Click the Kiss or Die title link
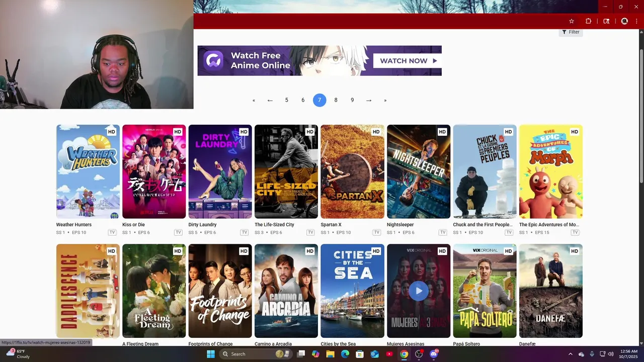Image resolution: width=644 pixels, height=362 pixels. click(x=133, y=225)
